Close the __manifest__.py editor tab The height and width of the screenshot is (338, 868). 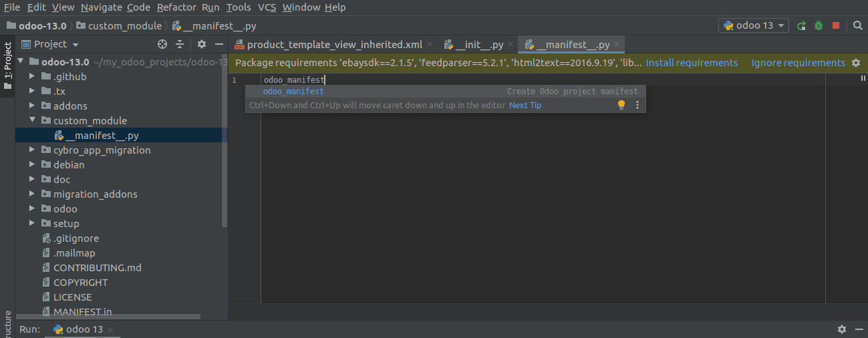pyautogui.click(x=617, y=45)
